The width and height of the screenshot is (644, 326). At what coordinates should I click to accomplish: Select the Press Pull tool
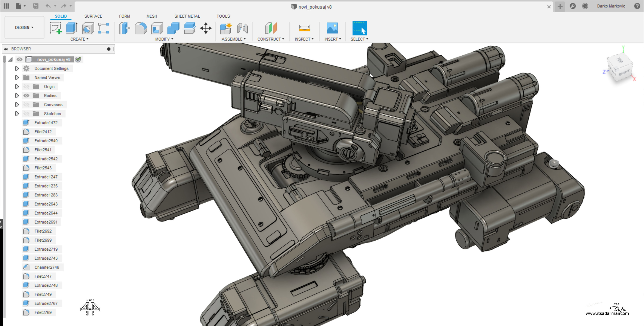point(124,28)
